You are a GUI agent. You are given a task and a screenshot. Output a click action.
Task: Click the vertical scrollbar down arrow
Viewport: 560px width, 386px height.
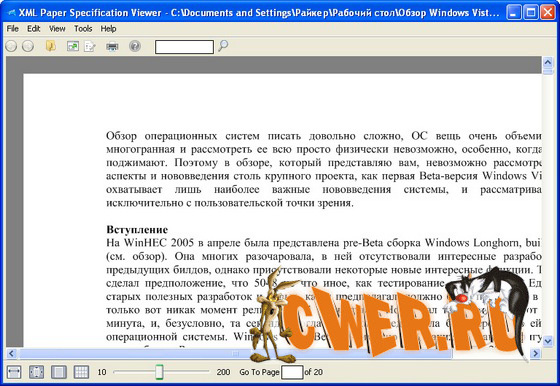548,341
